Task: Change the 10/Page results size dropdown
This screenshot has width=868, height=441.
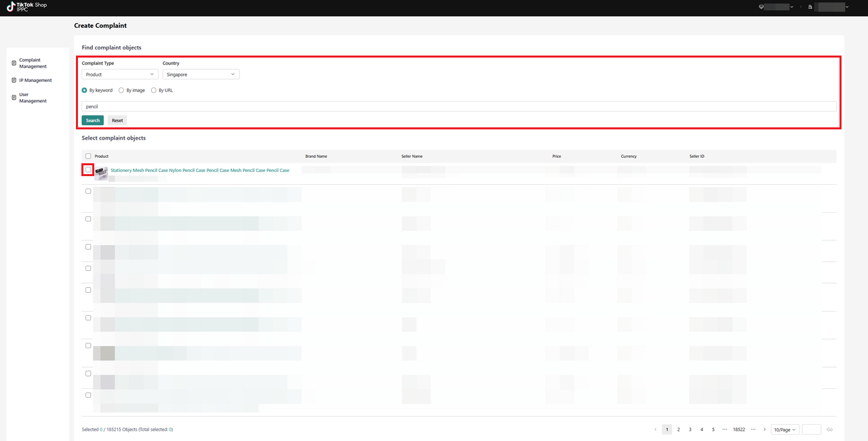Action: point(785,429)
